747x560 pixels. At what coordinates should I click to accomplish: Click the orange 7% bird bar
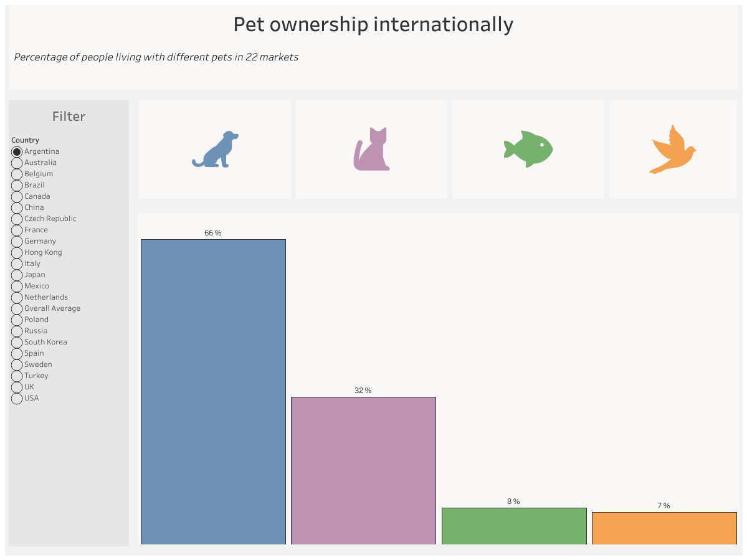coord(664,528)
